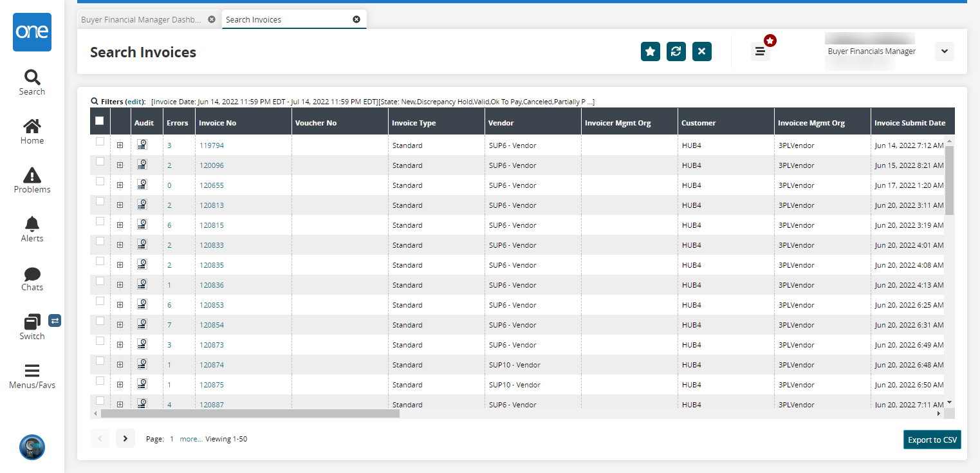Click the refresh icon button
The image size is (980, 473).
pyautogui.click(x=676, y=51)
